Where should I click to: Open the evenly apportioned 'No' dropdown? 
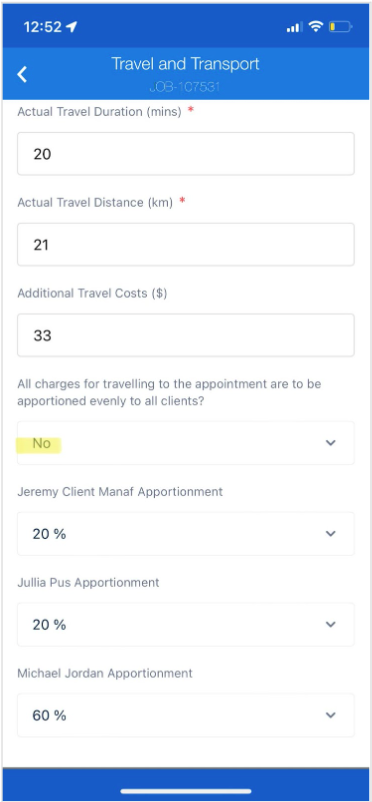(x=186, y=443)
